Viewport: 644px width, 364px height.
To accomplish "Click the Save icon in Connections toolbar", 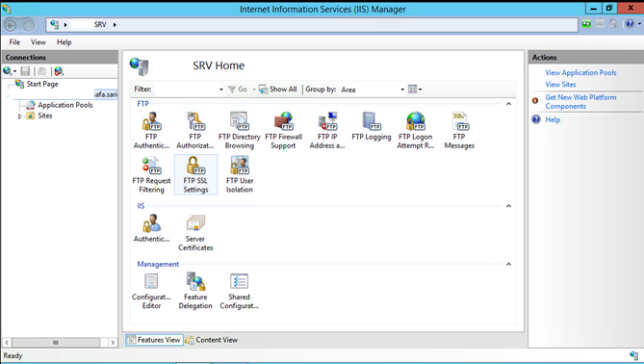I will [25, 71].
